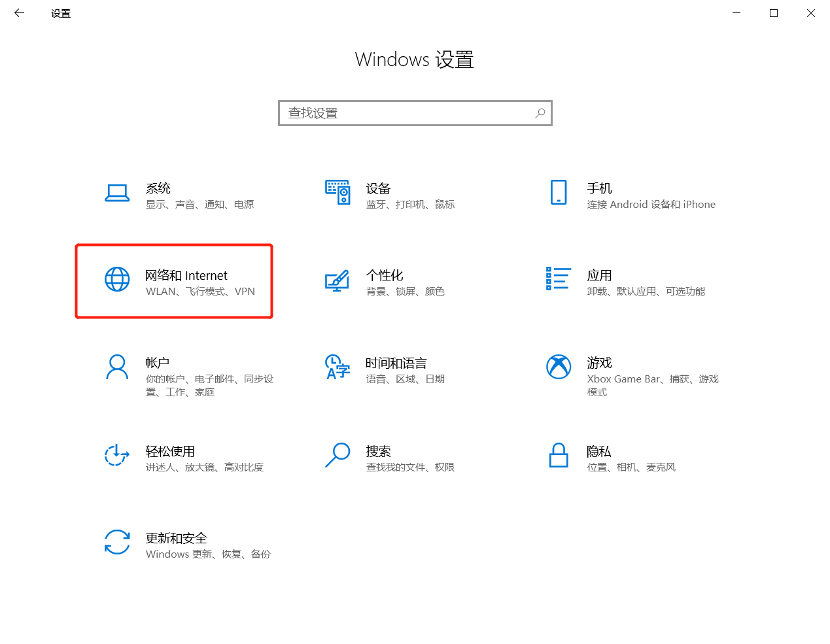830x644 pixels.
Task: Click the refresh arrows icon for 更新和安全
Action: click(x=117, y=542)
